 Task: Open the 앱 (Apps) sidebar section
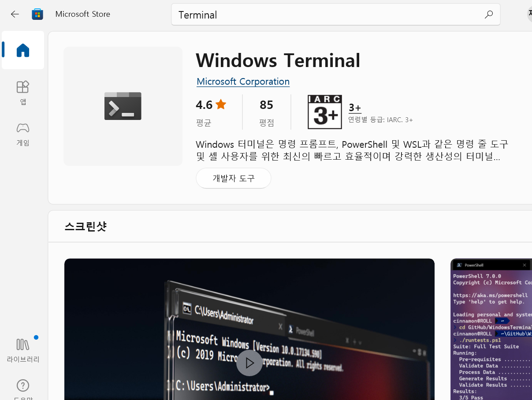click(23, 92)
